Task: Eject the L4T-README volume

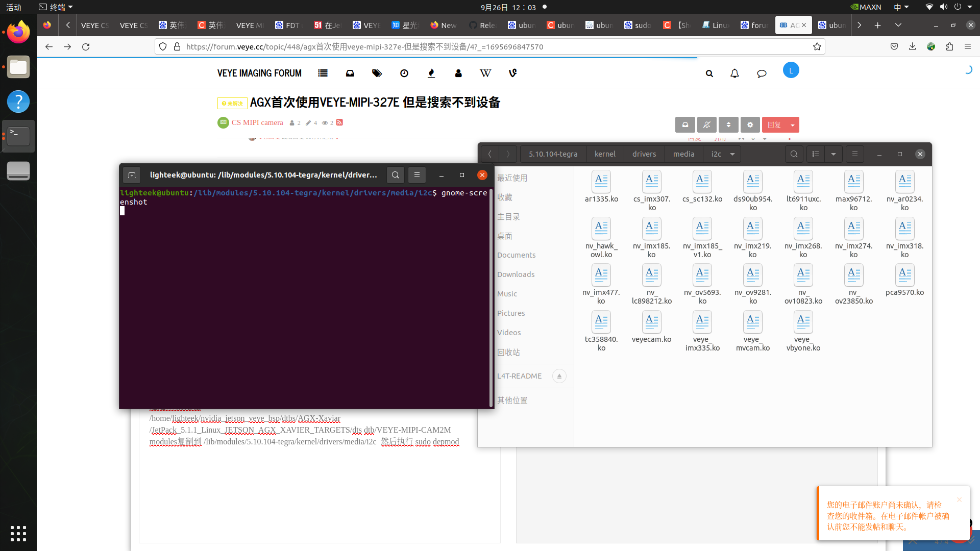Action: click(559, 376)
